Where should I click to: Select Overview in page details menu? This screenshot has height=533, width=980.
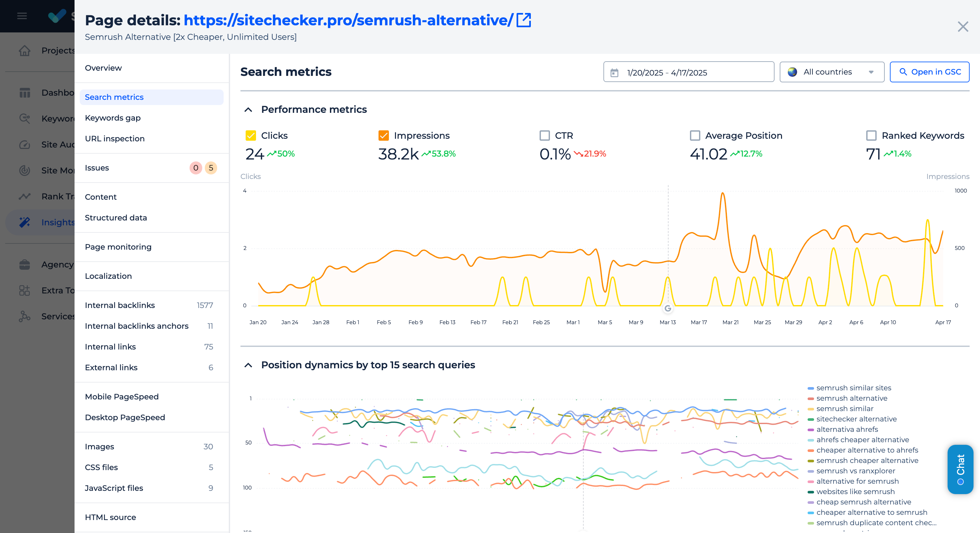tap(103, 68)
